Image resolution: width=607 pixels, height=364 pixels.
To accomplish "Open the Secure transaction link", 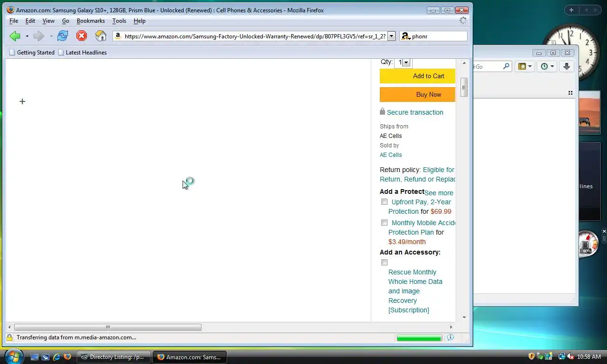I will pyautogui.click(x=415, y=112).
